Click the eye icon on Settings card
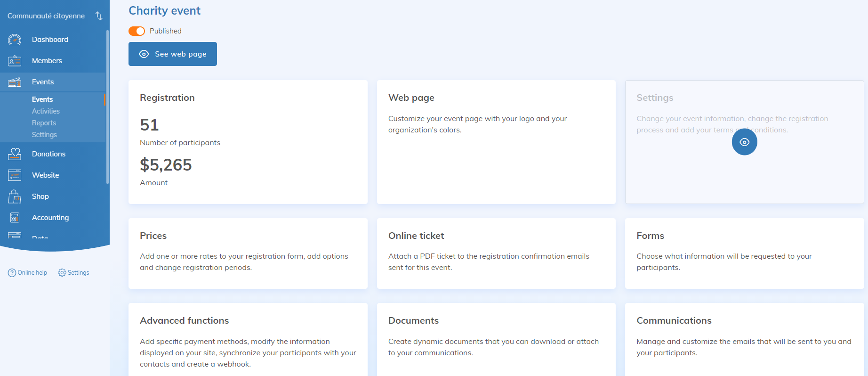This screenshot has width=868, height=376. [744, 142]
